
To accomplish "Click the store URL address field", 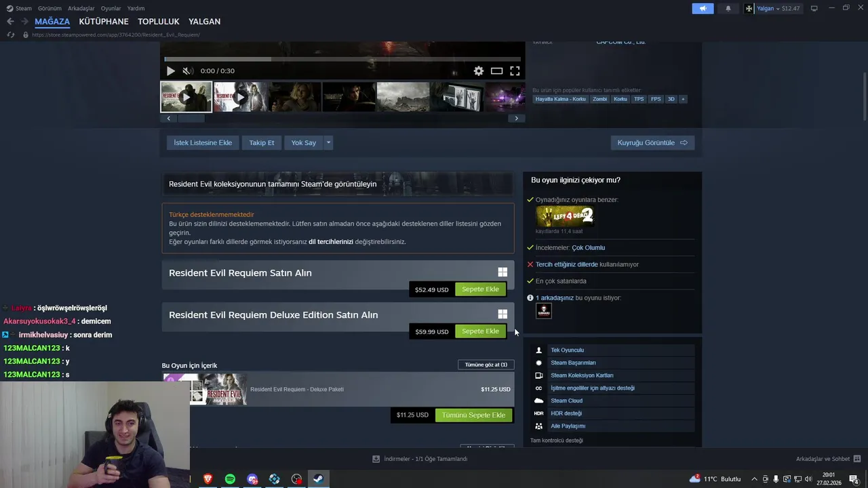I will pyautogui.click(x=116, y=35).
